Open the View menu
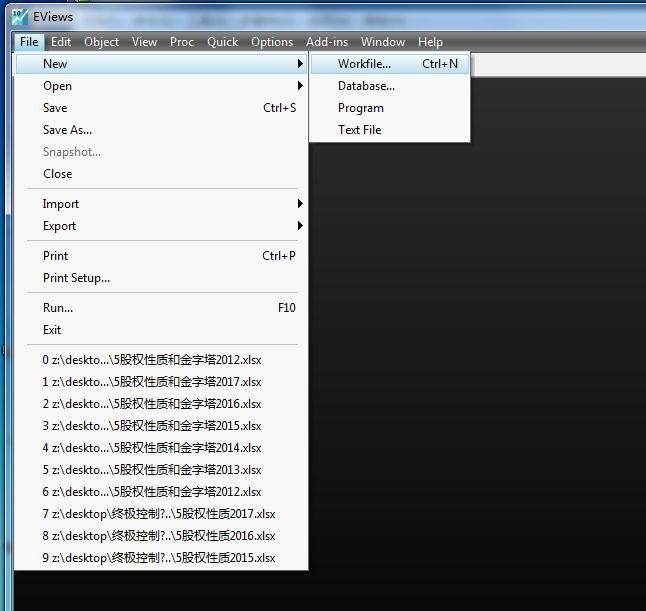 pos(144,42)
